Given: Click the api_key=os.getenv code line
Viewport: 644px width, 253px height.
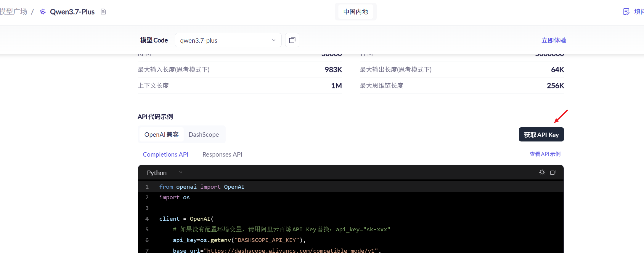Looking at the screenshot, I should click(x=239, y=240).
